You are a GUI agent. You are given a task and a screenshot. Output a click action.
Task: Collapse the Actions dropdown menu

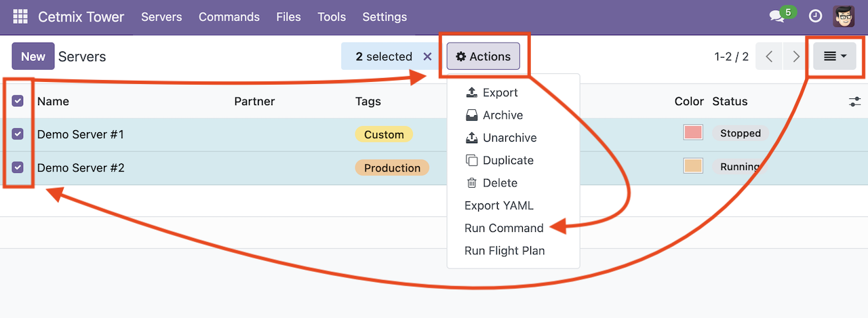point(483,57)
